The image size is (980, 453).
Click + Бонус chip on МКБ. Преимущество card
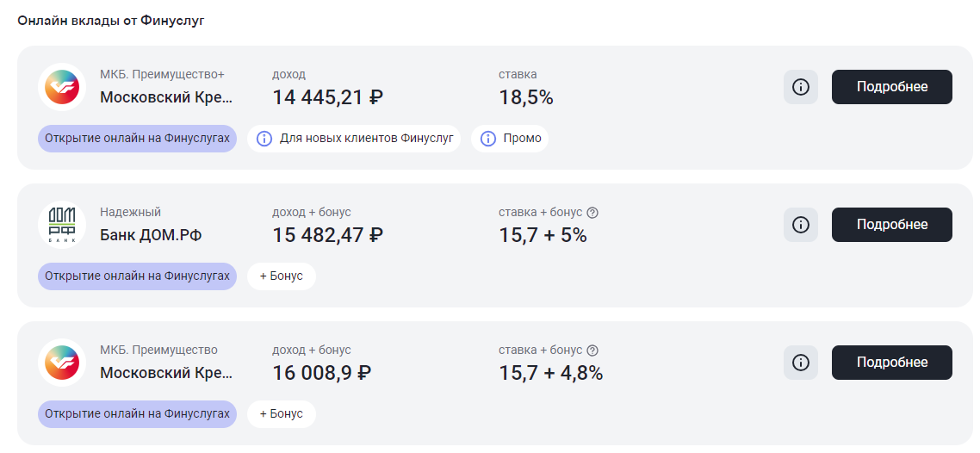[282, 413]
